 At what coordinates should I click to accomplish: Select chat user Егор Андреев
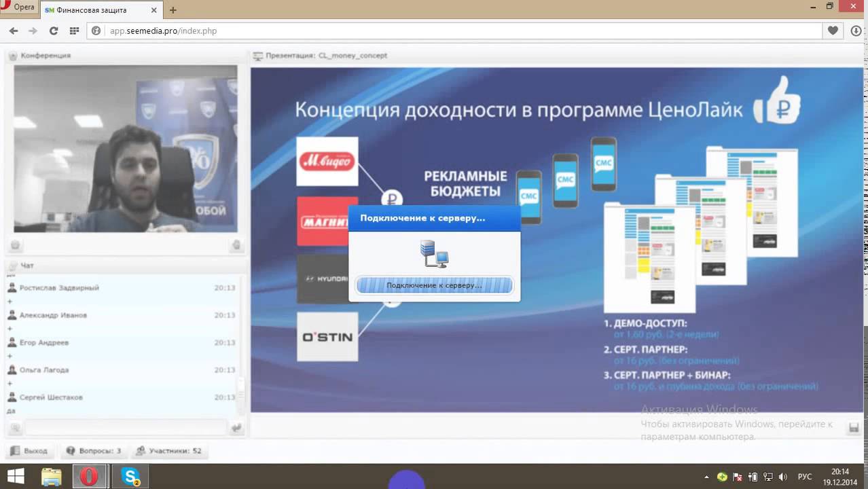point(44,343)
